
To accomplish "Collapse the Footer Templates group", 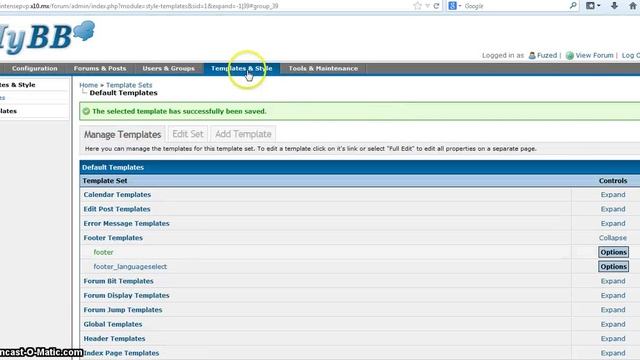I will point(613,238).
